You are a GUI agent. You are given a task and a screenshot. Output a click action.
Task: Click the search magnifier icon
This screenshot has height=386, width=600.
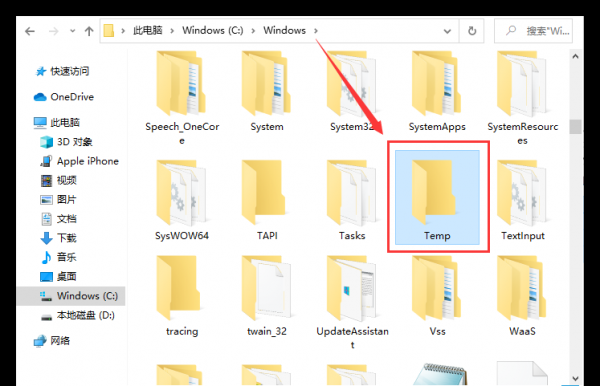(511, 30)
